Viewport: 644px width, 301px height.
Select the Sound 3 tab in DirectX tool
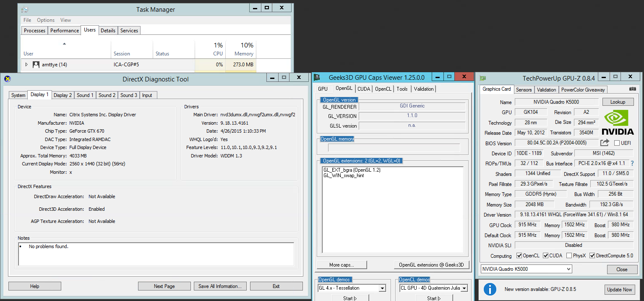pos(129,95)
